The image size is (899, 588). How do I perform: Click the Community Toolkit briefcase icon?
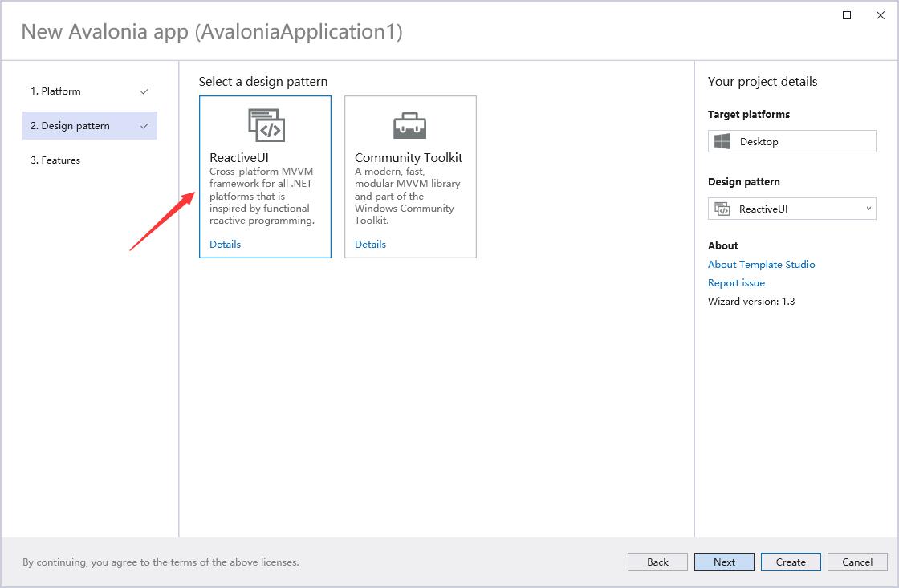410,125
